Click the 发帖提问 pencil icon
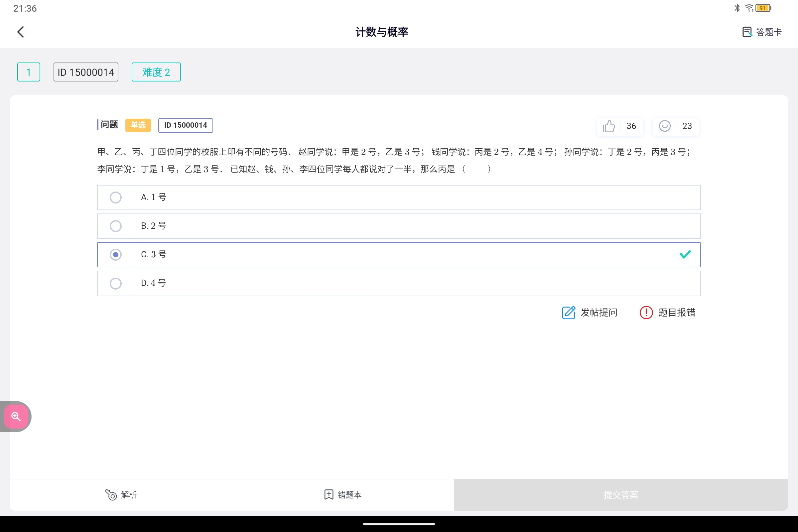Viewport: 798px width, 532px height. (569, 313)
